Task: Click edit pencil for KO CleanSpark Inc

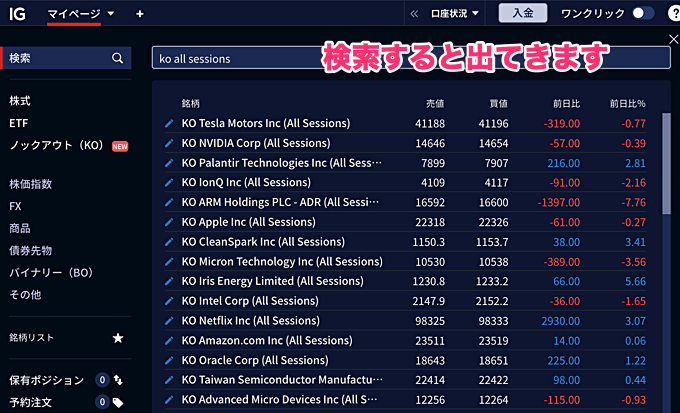Action: click(169, 242)
